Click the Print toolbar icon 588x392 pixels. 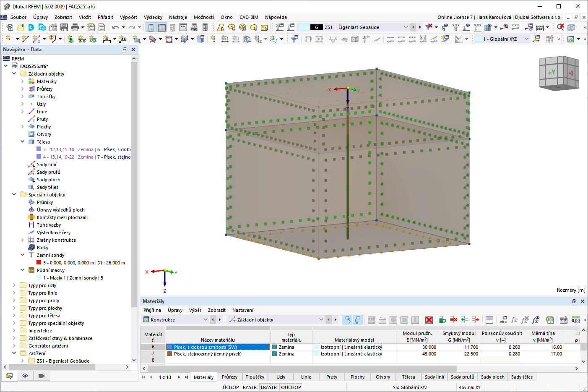pyautogui.click(x=75, y=27)
